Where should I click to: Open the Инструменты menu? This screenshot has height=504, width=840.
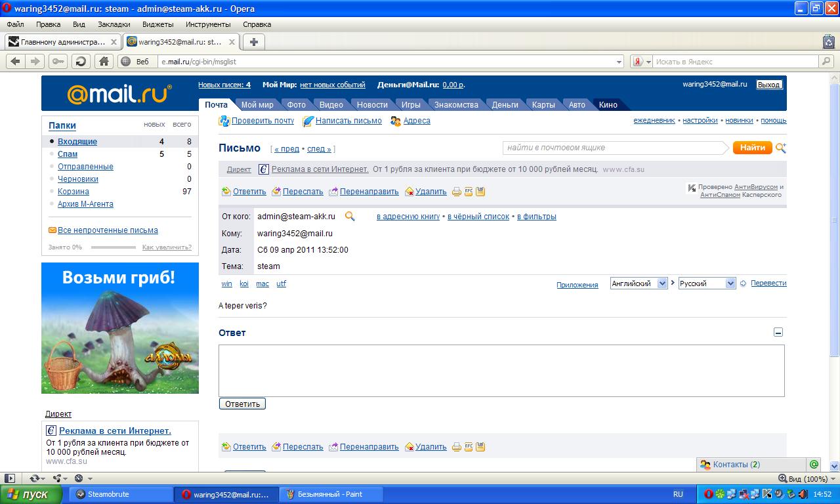tap(208, 24)
